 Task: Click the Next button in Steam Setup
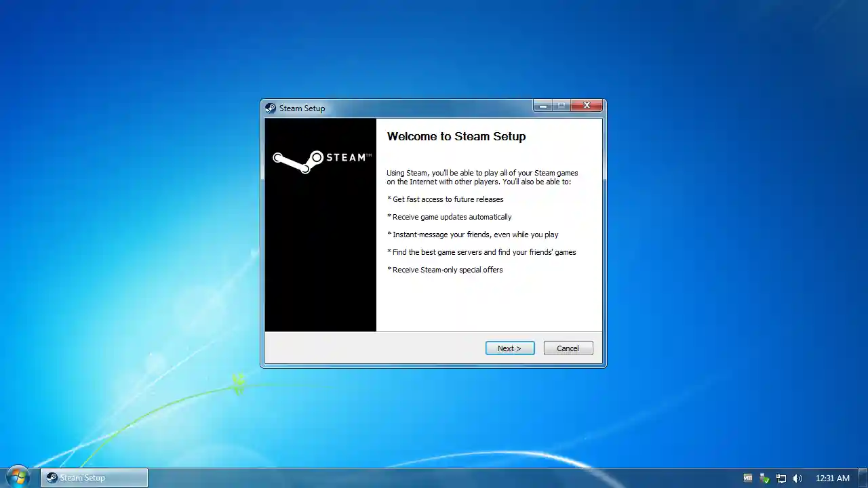509,348
